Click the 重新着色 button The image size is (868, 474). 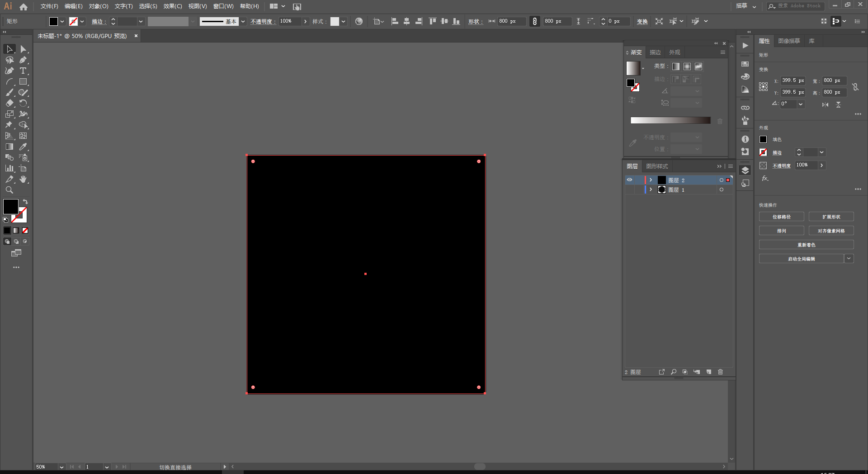coord(806,245)
